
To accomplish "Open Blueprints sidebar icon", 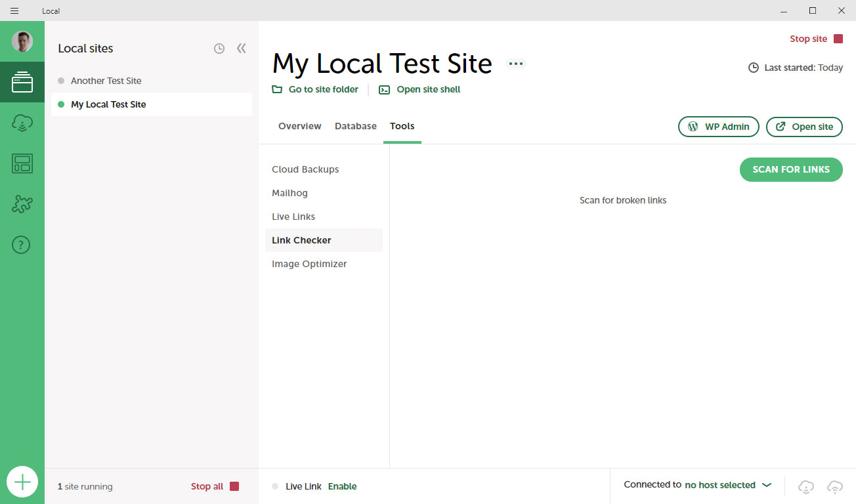I will 22,163.
